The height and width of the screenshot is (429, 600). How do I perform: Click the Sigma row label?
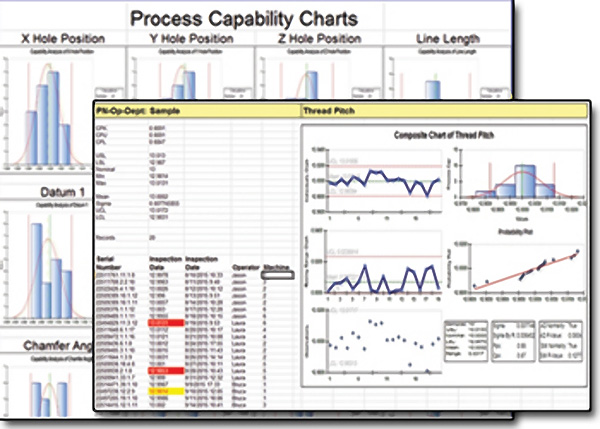click(x=104, y=204)
